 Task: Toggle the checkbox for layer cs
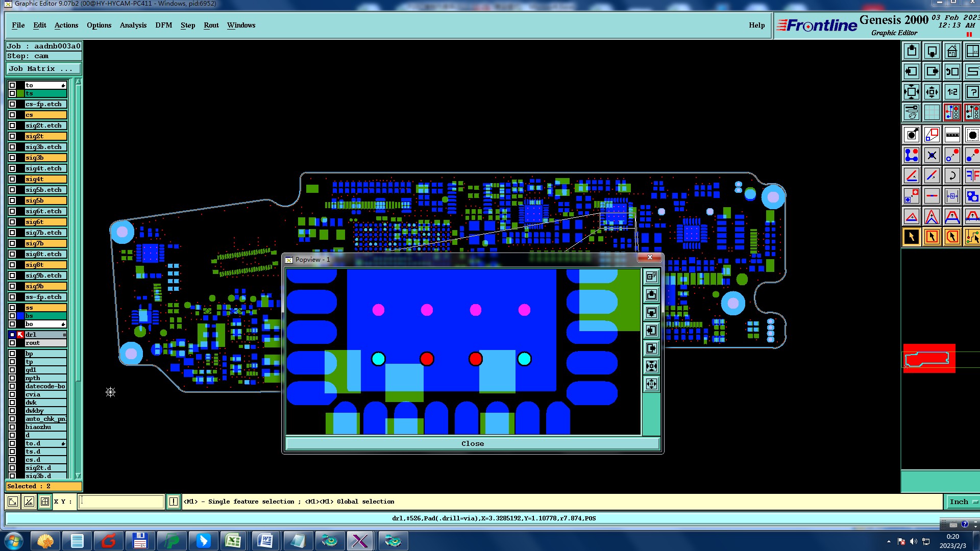click(x=12, y=115)
